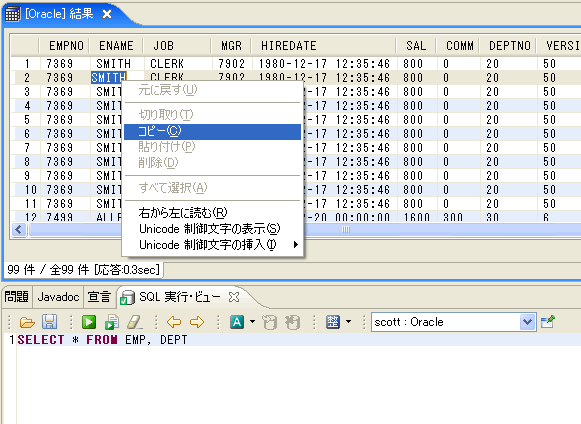This screenshot has height=424, width=581.
Task: Click the 削除(D) menu entry
Action: pos(212,163)
